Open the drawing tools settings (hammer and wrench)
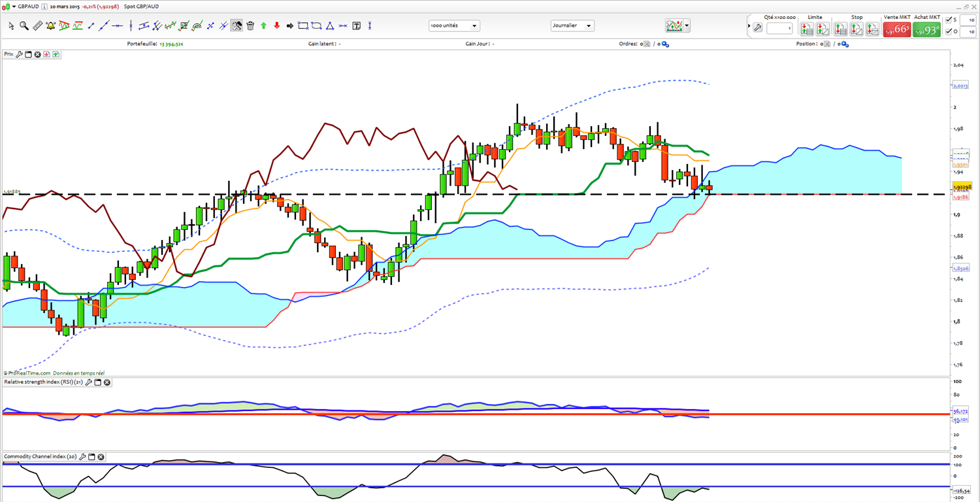 (x=237, y=26)
